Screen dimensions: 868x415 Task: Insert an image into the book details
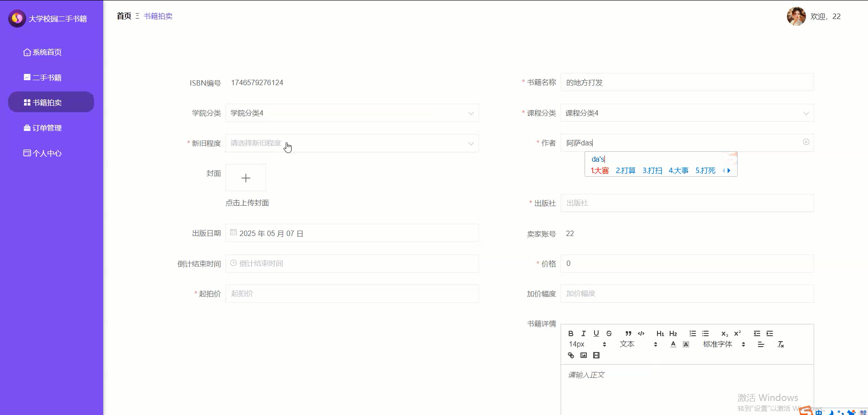(x=583, y=355)
